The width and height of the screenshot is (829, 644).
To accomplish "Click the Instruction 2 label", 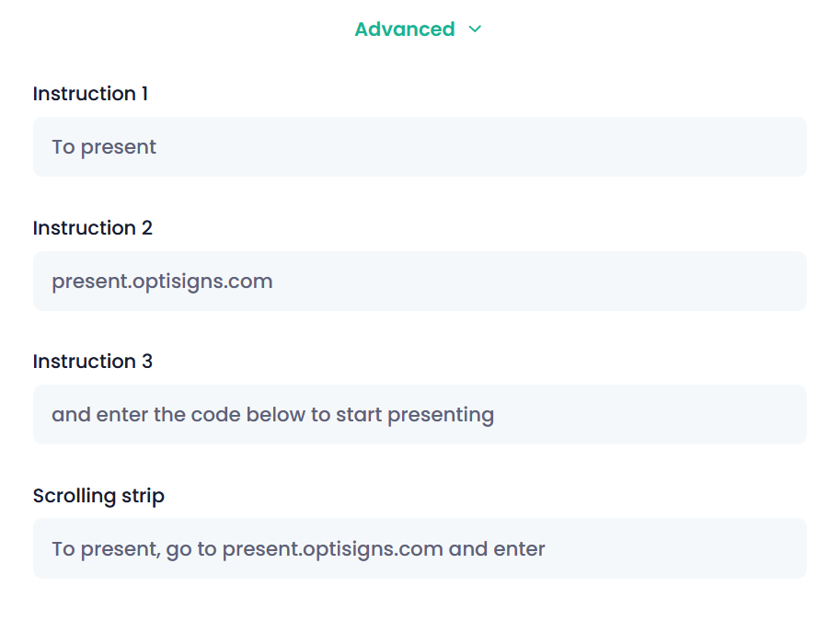I will pos(93,228).
